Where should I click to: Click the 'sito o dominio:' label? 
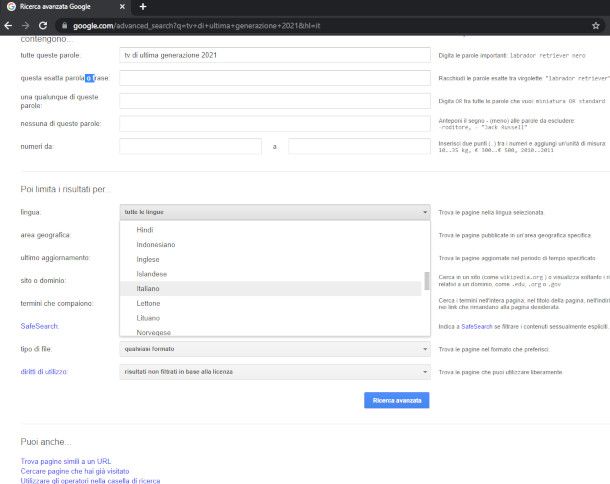(43, 281)
